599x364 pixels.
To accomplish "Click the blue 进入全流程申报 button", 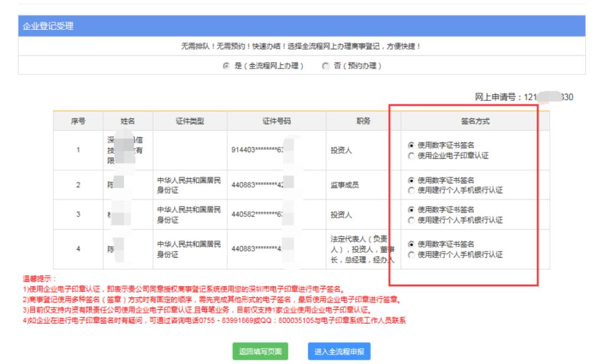I will pos(338,351).
